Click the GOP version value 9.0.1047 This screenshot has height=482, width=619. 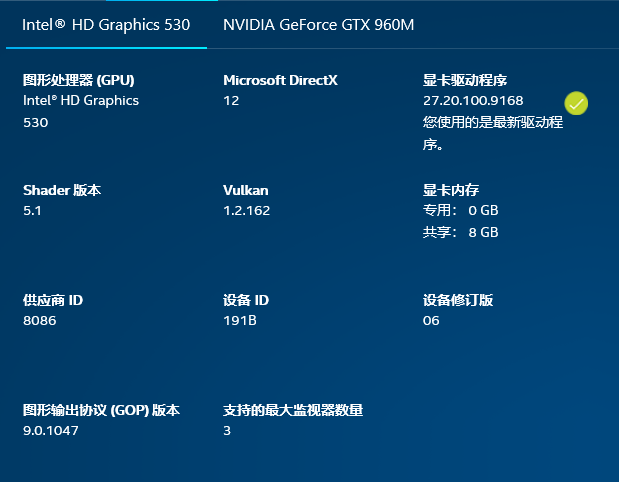51,431
